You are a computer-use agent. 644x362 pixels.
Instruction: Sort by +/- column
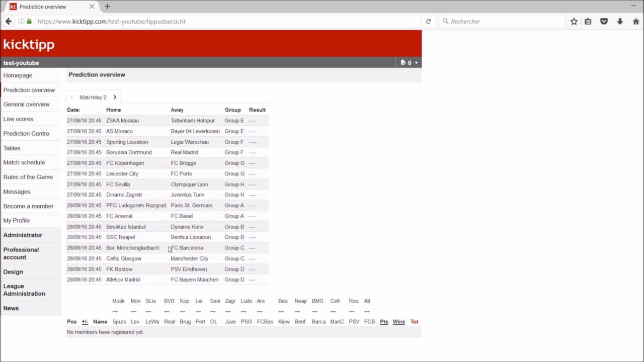pyautogui.click(x=85, y=322)
